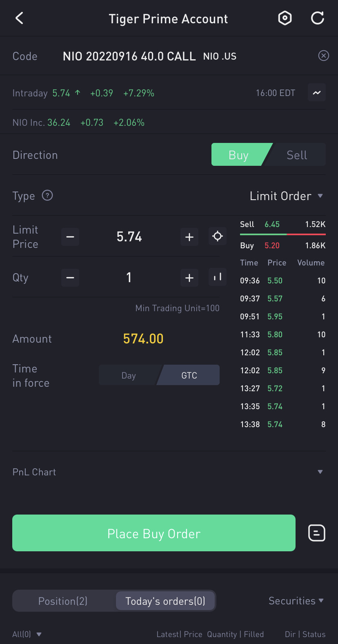The width and height of the screenshot is (338, 644).
Task: Tap the Volume column header
Action: [311, 263]
